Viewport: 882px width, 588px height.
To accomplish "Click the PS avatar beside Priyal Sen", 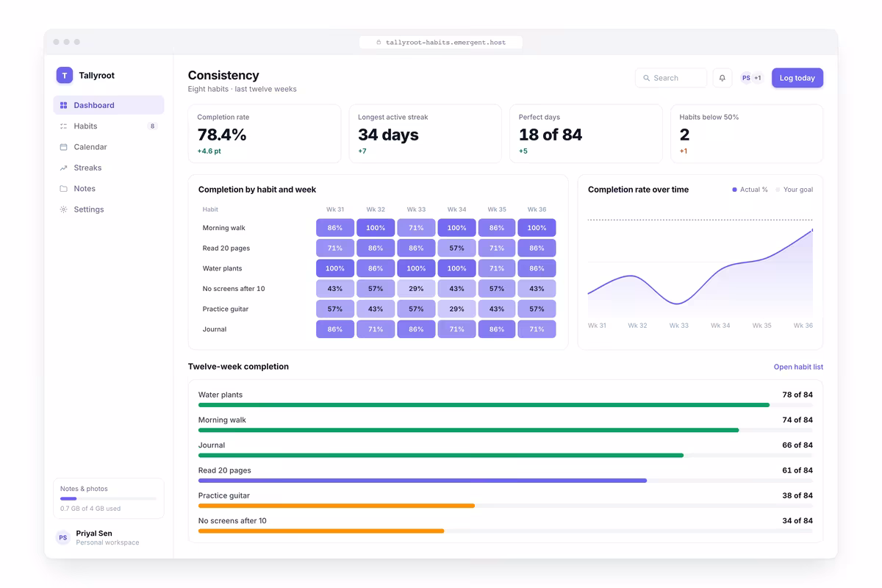I will 63,538.
